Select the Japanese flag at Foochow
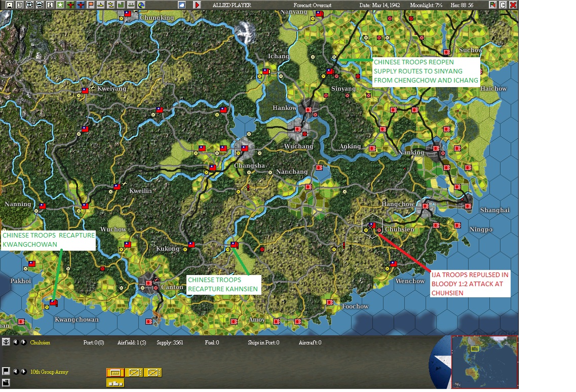Viewport: 576px width, 392px height. pyautogui.click(x=329, y=302)
